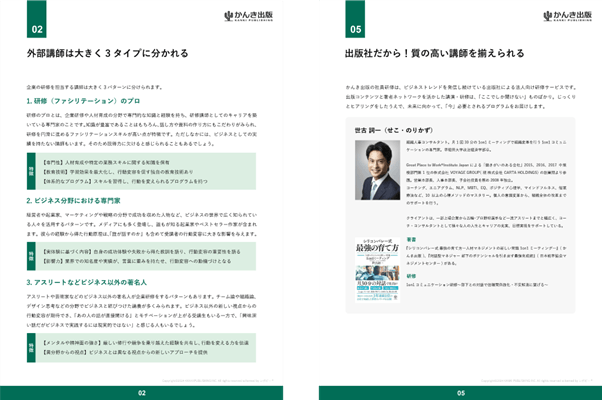Click the green 05 page number badge
This screenshot has width=602, height=400.
(355, 19)
